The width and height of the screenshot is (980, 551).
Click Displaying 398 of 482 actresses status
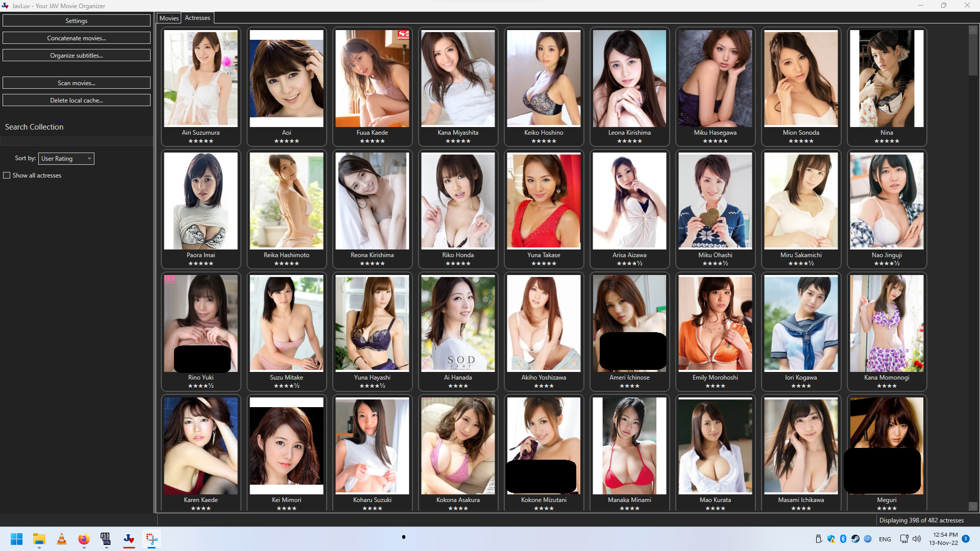click(921, 520)
